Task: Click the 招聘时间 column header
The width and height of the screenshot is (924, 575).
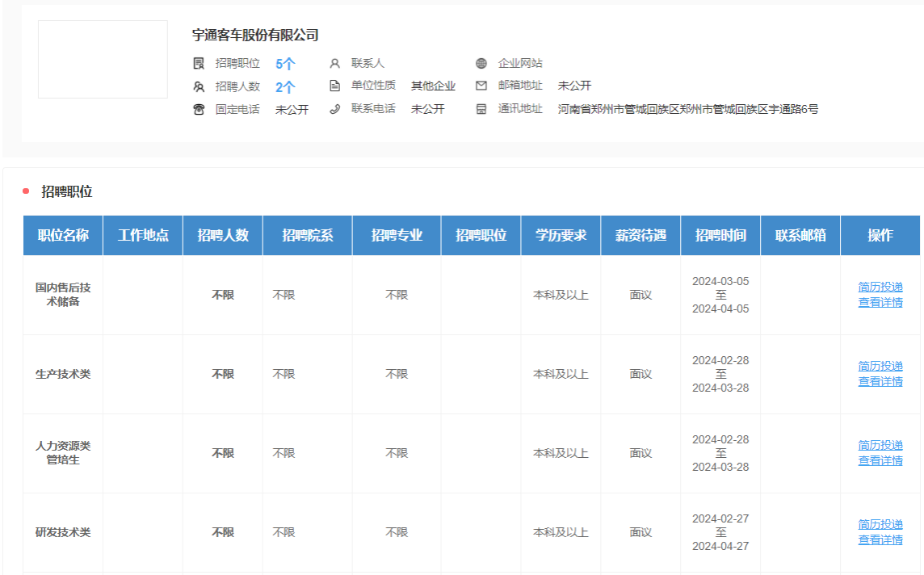Action: tap(720, 235)
